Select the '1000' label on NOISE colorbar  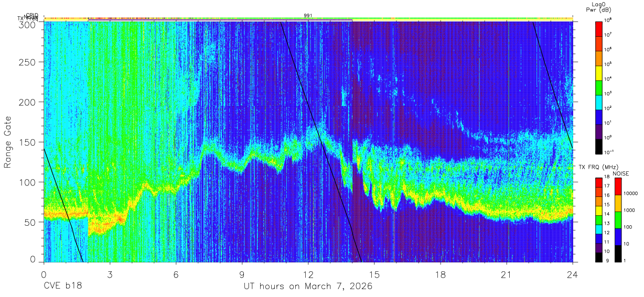(x=630, y=210)
